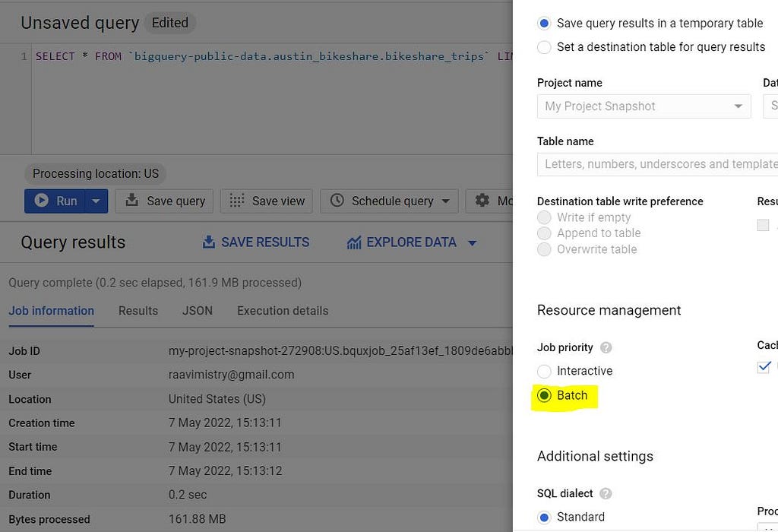Screen dimensions: 778x532
Task: Click the SAVE RESULTS download icon
Action: tap(209, 242)
